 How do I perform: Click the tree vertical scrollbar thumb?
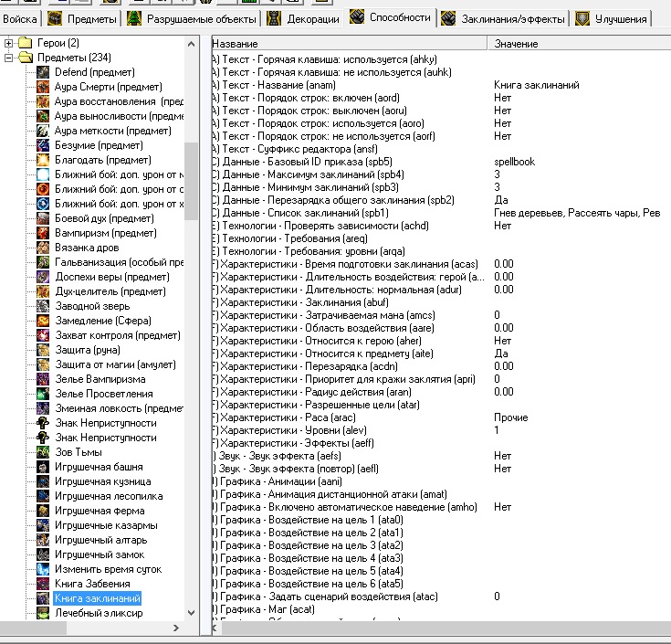[x=192, y=181]
